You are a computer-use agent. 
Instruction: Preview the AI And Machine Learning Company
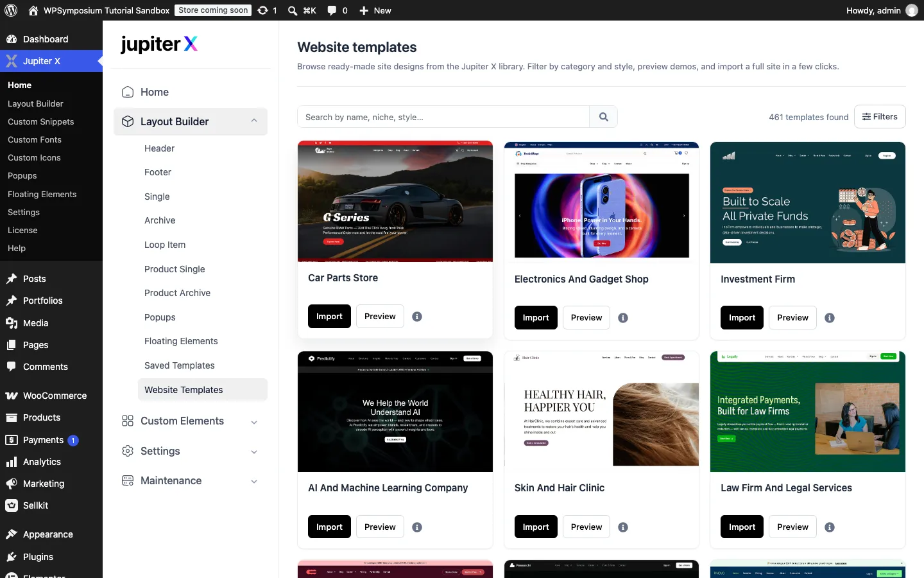point(380,527)
